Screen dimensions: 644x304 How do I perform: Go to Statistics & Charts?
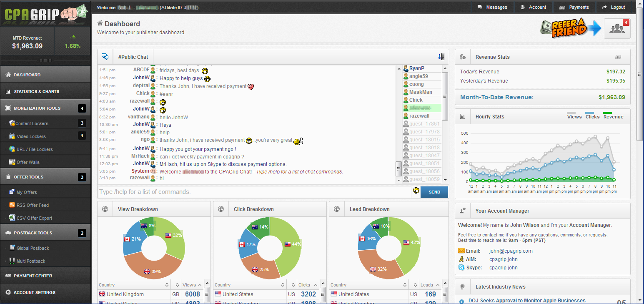pos(45,91)
